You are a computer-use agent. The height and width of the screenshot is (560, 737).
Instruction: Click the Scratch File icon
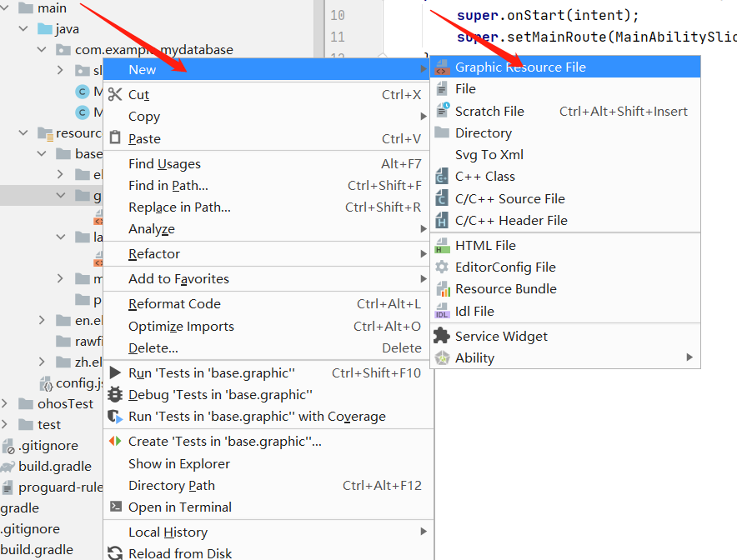coord(443,111)
